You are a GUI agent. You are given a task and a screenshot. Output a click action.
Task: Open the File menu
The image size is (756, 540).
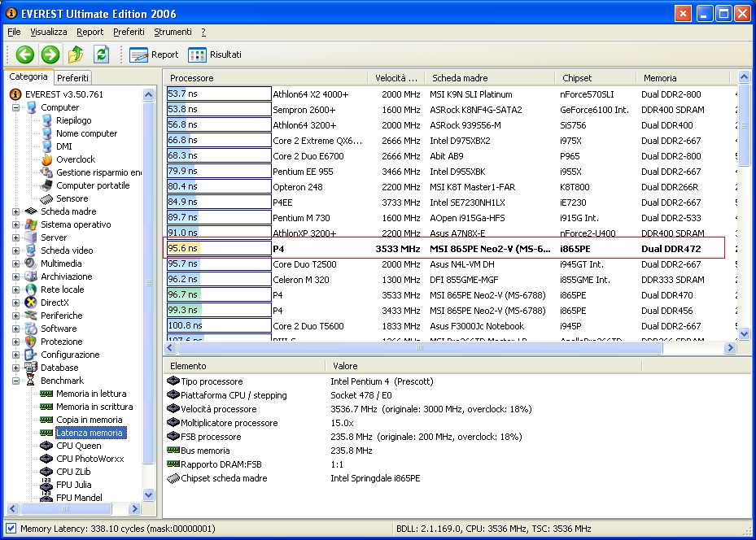coord(14,32)
